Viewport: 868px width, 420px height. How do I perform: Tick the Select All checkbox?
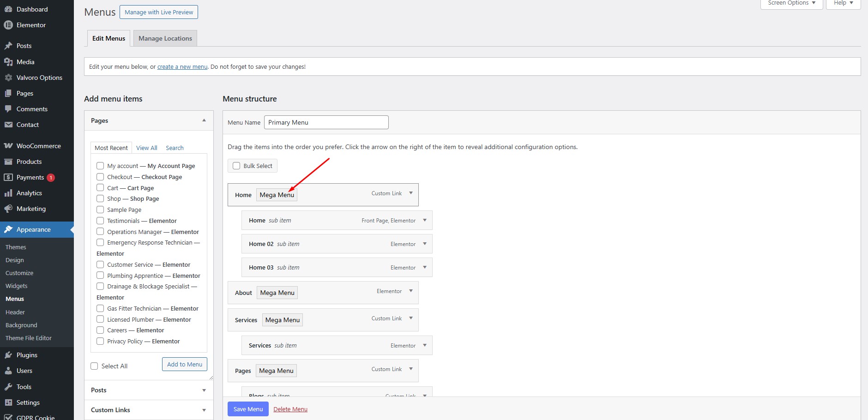95,366
